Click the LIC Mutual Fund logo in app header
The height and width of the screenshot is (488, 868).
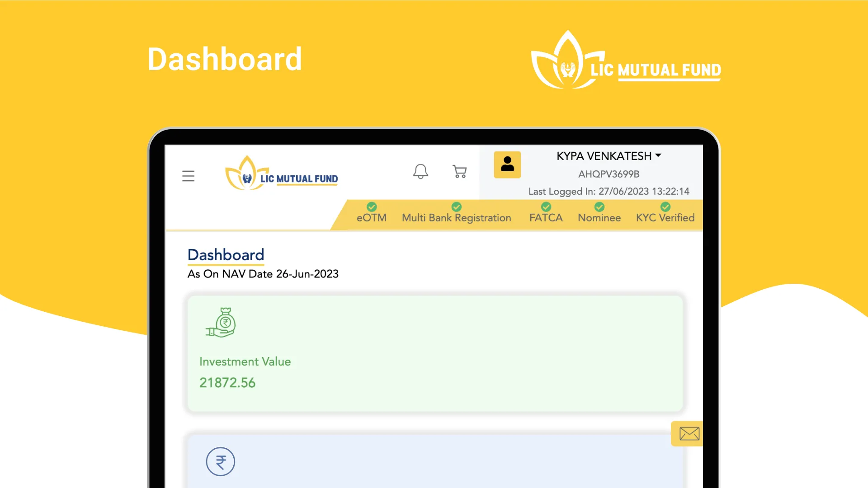(x=281, y=173)
